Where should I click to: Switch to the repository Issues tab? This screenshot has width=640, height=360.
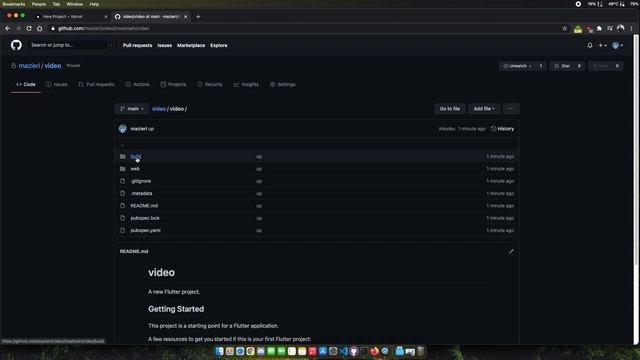tap(56, 84)
